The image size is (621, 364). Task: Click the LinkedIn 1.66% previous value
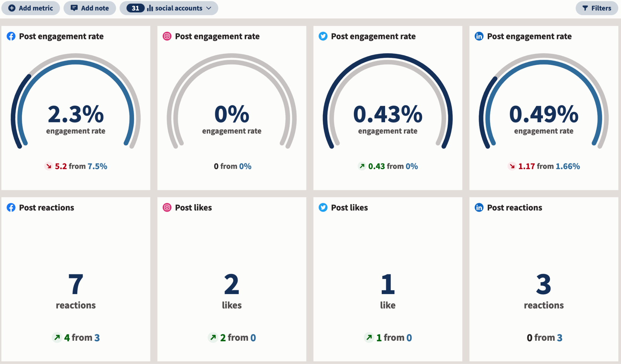click(568, 166)
